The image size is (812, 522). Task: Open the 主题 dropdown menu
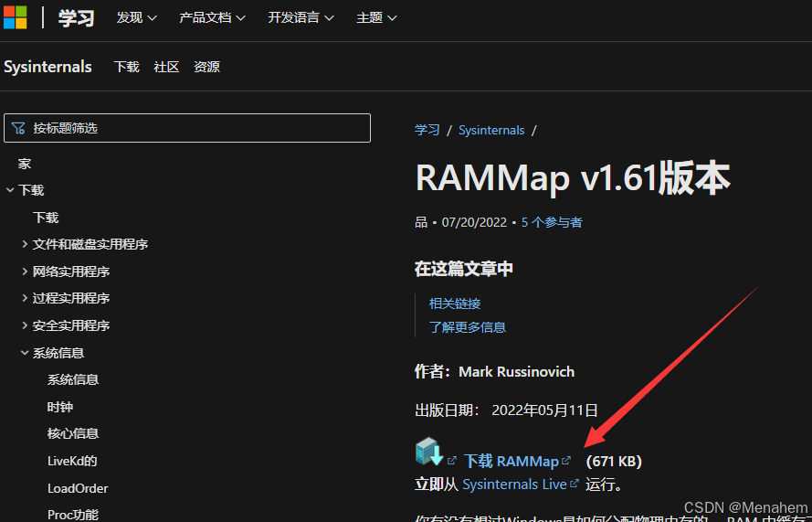point(376,17)
